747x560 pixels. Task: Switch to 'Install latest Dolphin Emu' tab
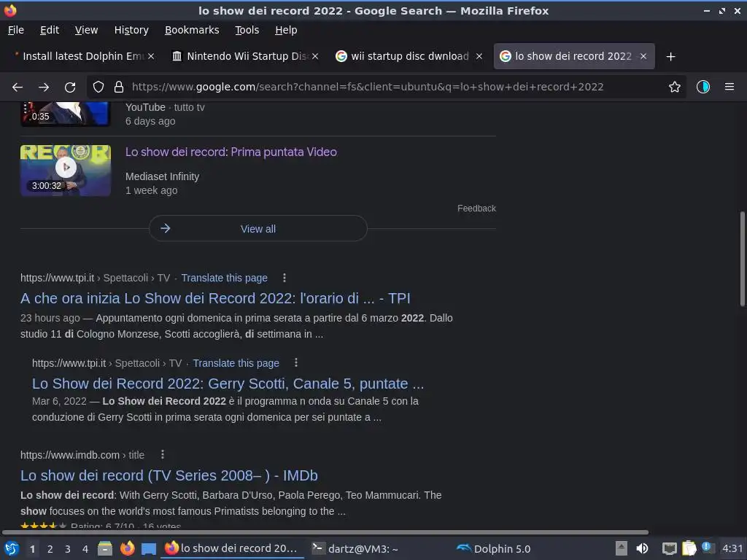(x=83, y=56)
